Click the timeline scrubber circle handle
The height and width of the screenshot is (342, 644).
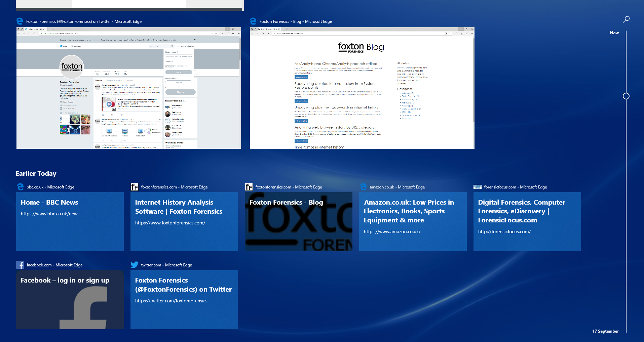tap(626, 96)
